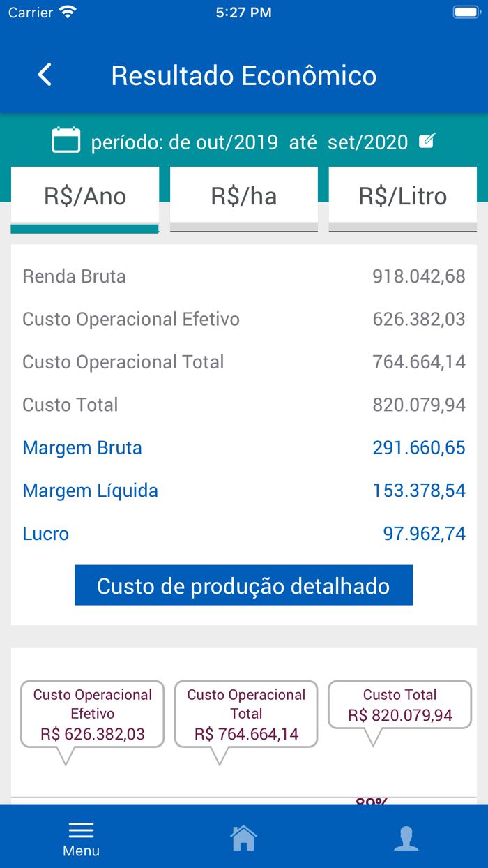
Task: Open the period calendar icon
Action: pyautogui.click(x=65, y=140)
